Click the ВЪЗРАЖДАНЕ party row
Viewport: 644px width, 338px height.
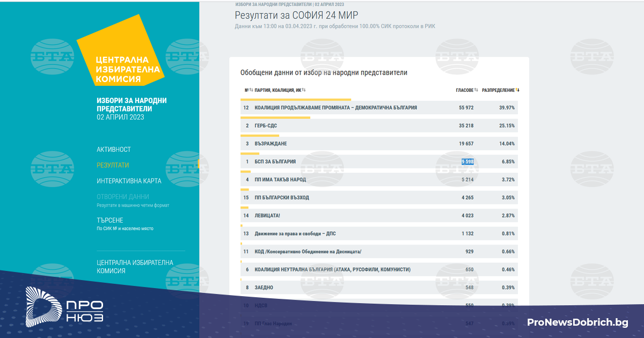pos(270,144)
